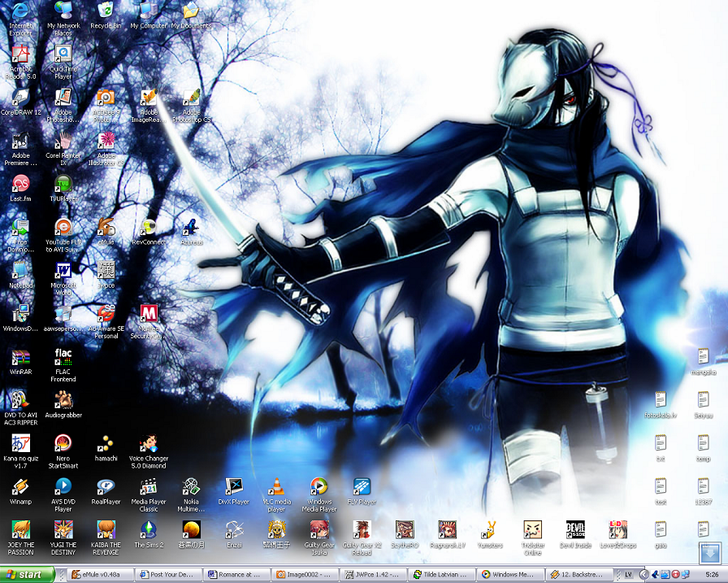Open the RevConnect shortcut
728x583 pixels.
click(149, 227)
